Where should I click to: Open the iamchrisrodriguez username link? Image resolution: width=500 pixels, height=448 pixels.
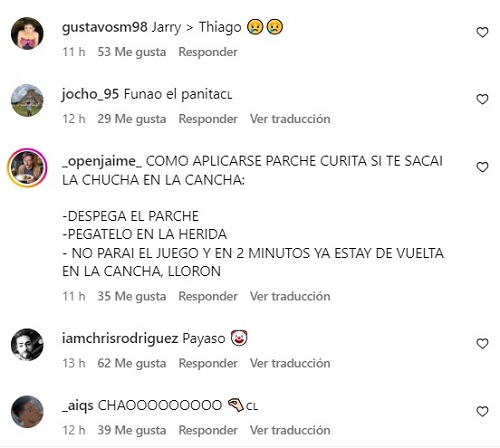(x=120, y=339)
